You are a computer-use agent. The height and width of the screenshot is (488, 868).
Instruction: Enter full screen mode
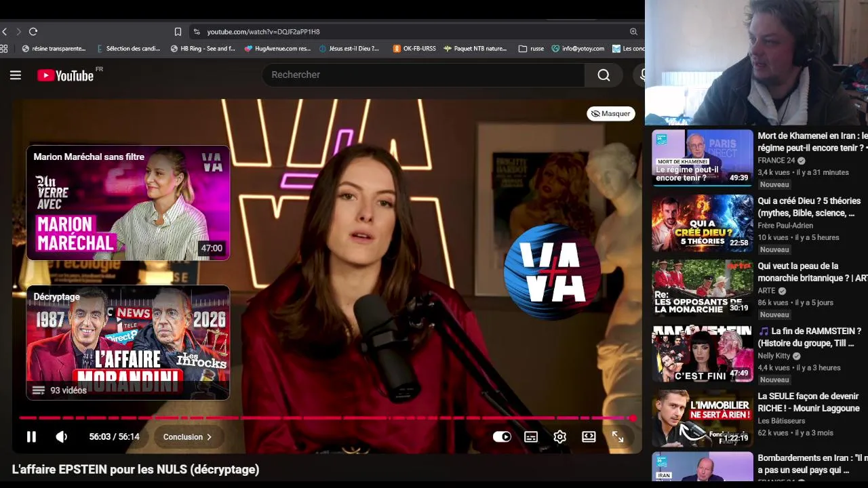[x=618, y=437]
